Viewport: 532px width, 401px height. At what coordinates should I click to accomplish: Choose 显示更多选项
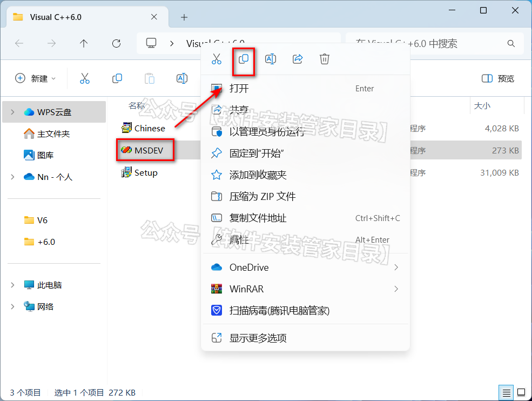point(305,338)
